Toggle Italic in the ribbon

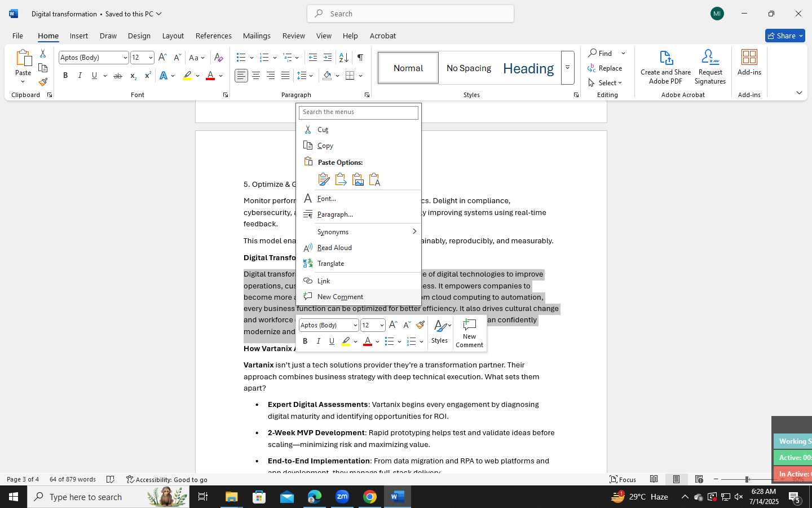click(80, 76)
